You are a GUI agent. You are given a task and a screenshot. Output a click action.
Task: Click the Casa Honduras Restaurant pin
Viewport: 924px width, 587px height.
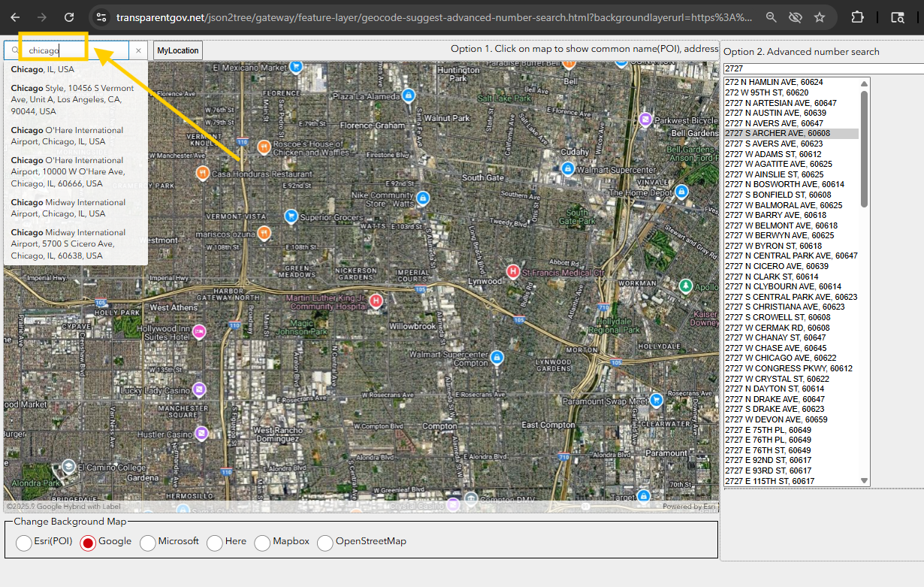(x=202, y=173)
